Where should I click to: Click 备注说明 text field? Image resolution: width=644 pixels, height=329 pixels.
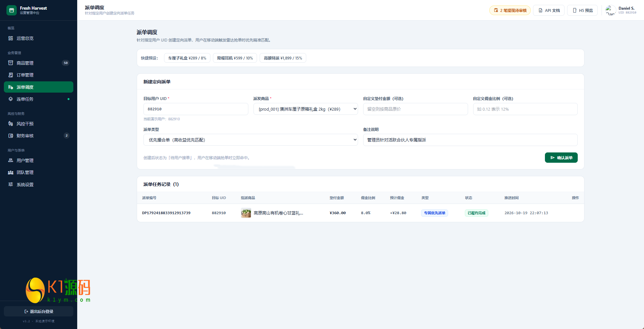[470, 140]
